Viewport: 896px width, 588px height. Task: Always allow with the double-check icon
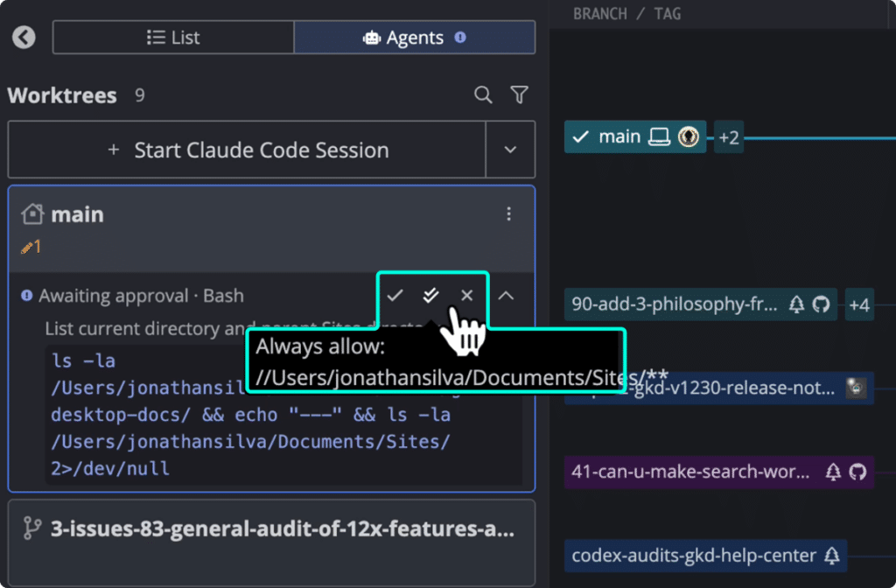(x=430, y=296)
